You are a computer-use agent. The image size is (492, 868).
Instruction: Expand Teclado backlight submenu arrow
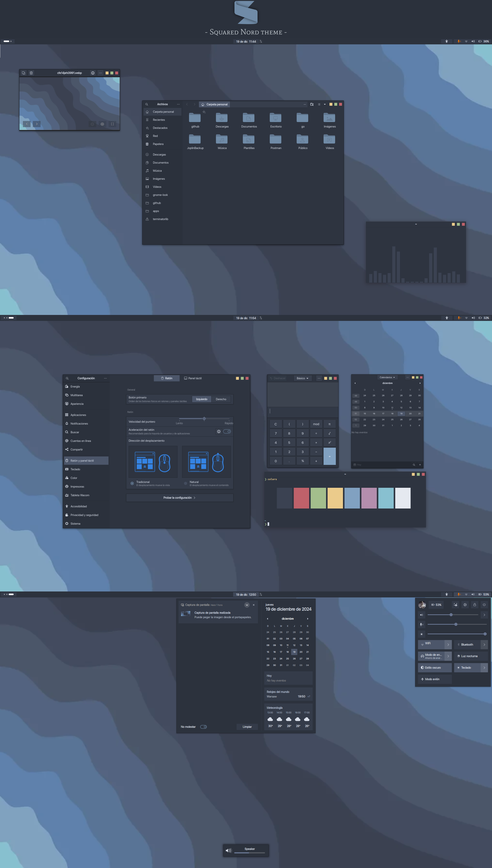coord(484,668)
